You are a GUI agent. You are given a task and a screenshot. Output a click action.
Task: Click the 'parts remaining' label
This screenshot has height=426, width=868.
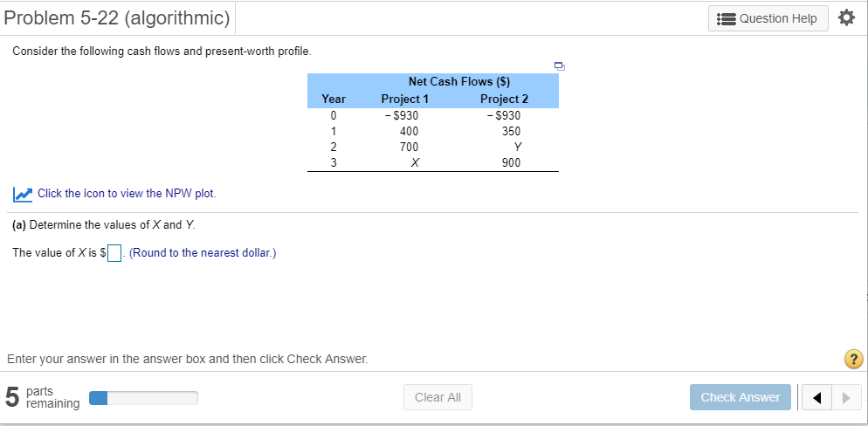pos(53,397)
